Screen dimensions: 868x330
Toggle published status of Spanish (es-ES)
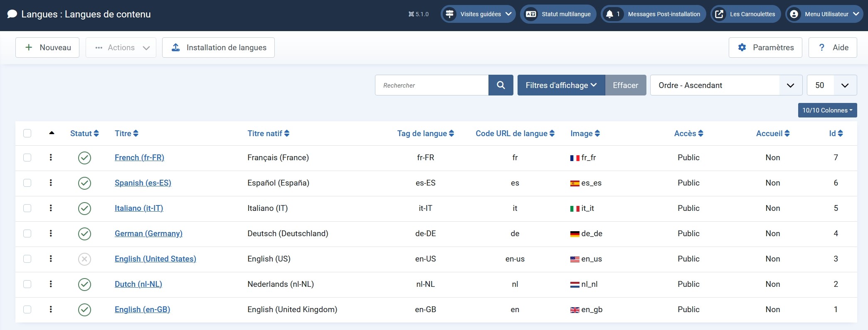pyautogui.click(x=84, y=183)
